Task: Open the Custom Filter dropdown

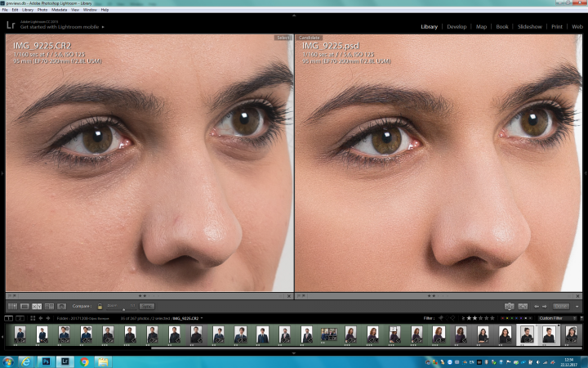Action: (557, 318)
